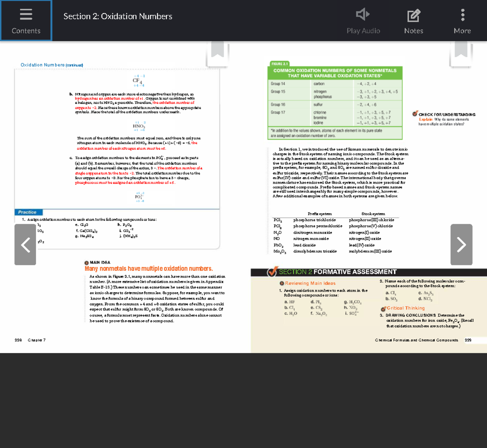This screenshot has width=487, height=448.
Task: Open the Notes panel
Action: 414,21
